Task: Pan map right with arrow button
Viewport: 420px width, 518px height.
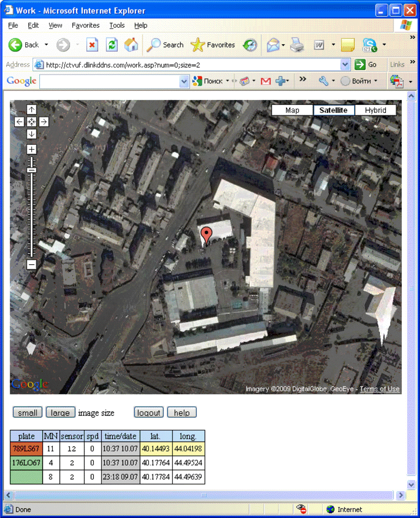Action: 44,122
